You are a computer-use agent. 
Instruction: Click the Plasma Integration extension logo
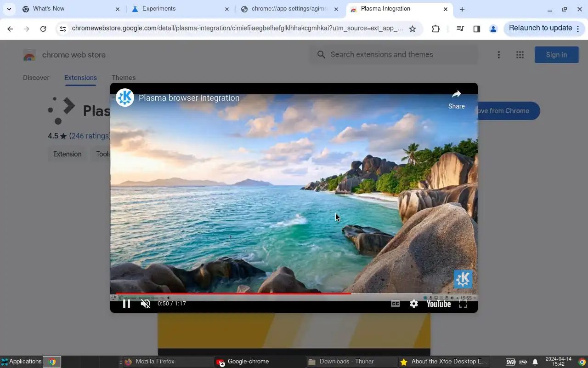click(62, 110)
